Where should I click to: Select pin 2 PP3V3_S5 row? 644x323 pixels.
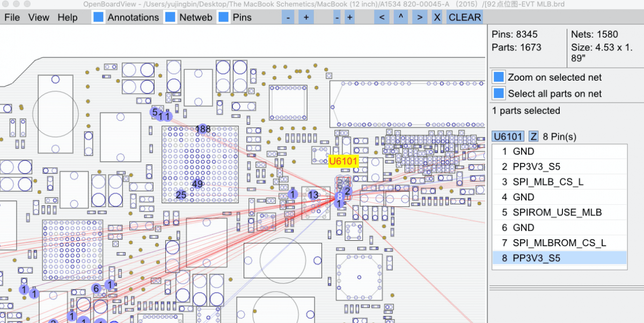pos(559,167)
